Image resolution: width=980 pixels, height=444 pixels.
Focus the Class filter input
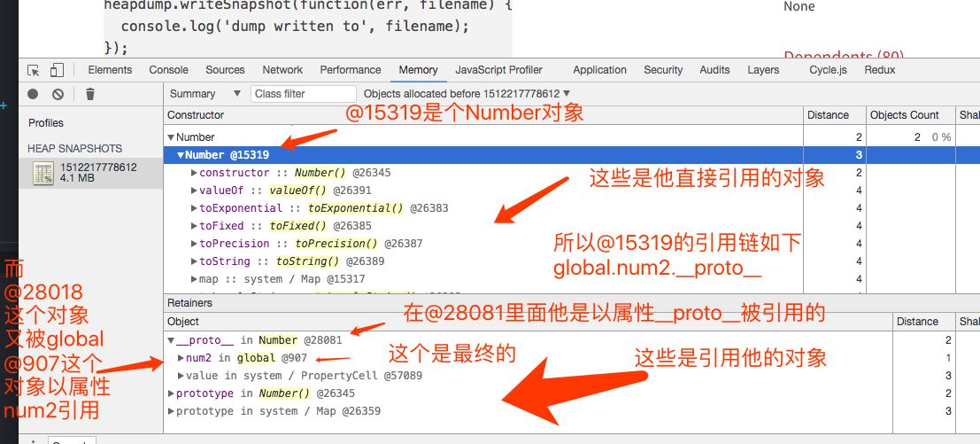[x=304, y=94]
